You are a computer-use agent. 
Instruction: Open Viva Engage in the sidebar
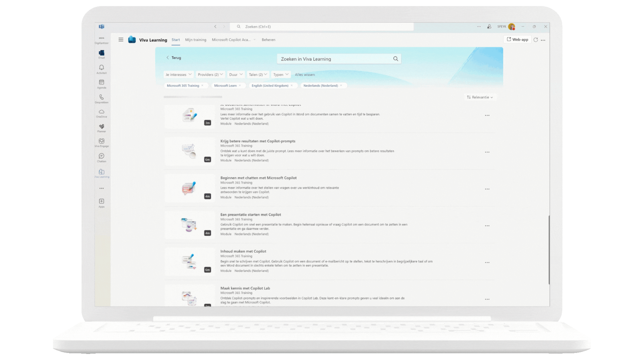tap(102, 143)
